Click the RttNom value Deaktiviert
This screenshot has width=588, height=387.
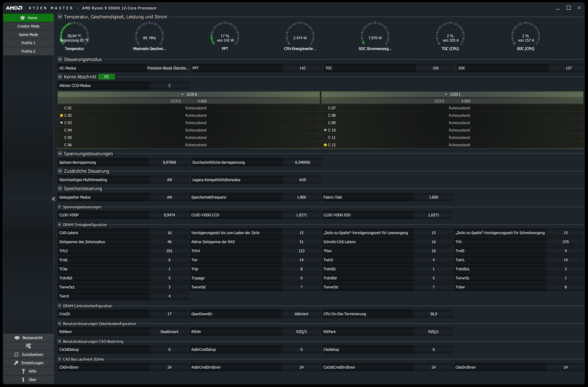pyautogui.click(x=169, y=332)
